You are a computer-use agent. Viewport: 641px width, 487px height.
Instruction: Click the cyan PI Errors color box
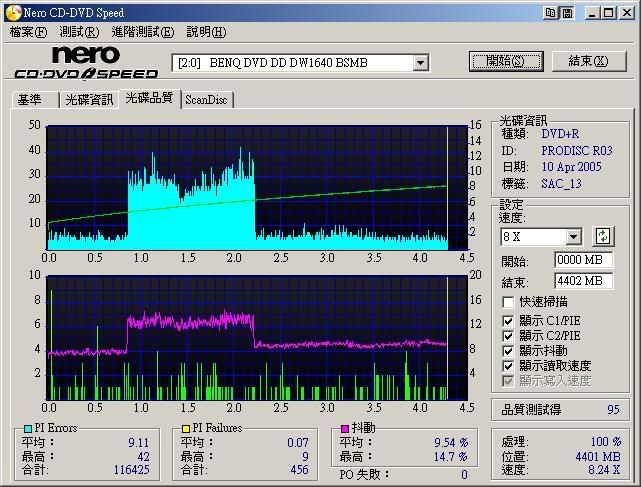[28, 429]
